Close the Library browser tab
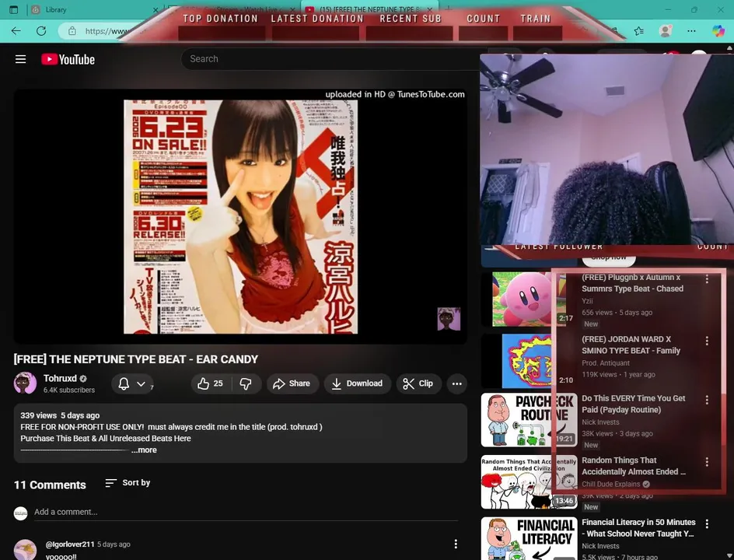 156,9
